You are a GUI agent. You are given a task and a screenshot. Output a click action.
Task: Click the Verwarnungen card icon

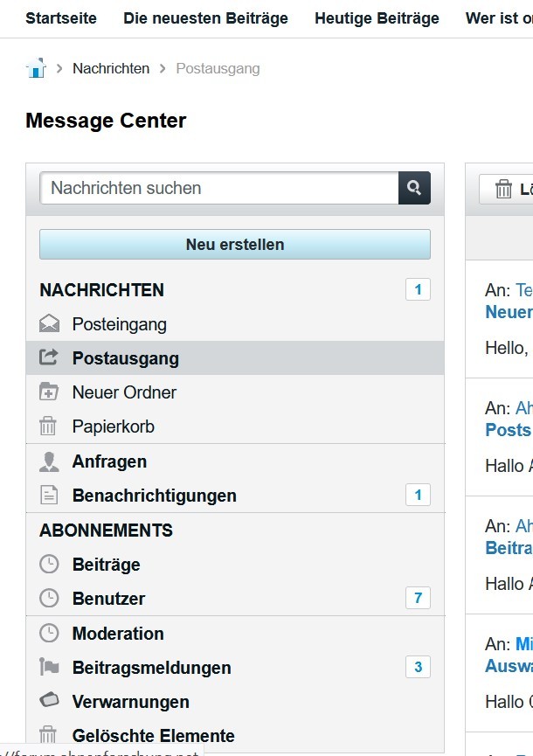click(50, 701)
